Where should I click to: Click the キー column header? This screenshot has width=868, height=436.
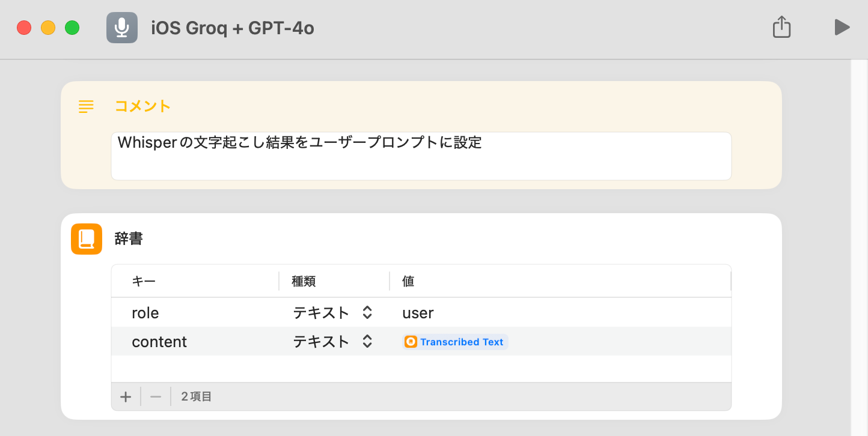click(x=144, y=281)
